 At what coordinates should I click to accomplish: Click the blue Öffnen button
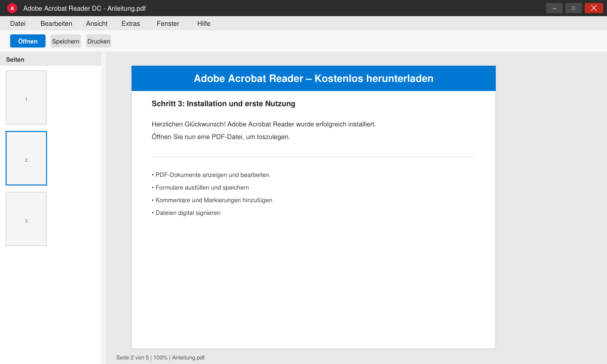(28, 41)
